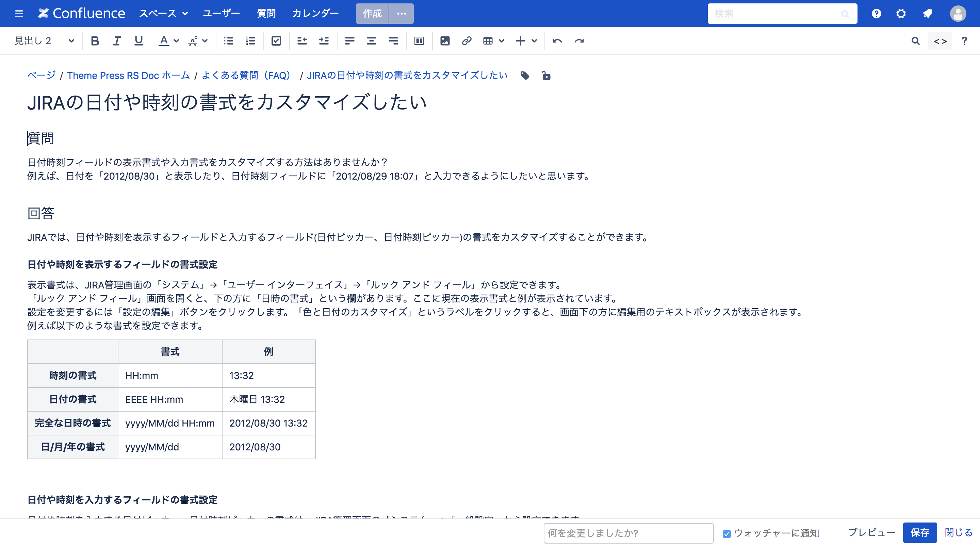Open find and replace in editor

[x=915, y=41]
